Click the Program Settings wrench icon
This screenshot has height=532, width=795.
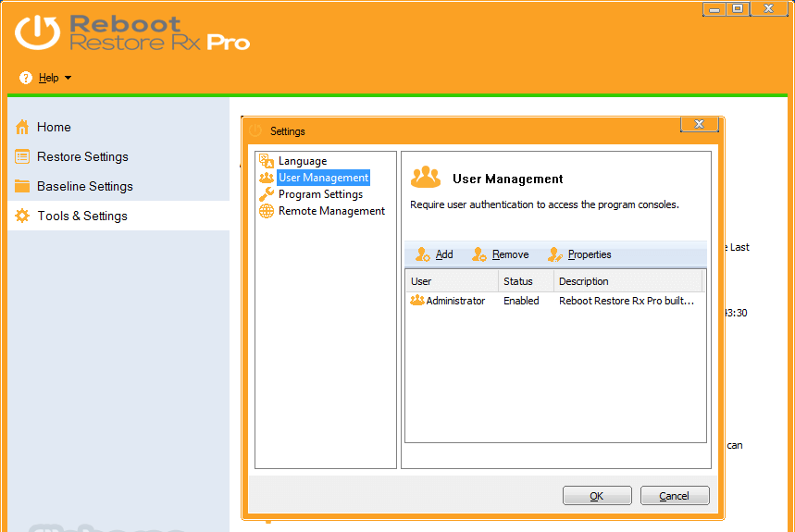click(x=267, y=194)
